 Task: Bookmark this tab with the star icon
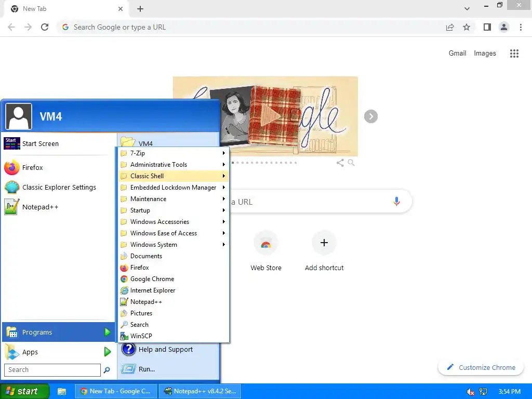pyautogui.click(x=467, y=27)
